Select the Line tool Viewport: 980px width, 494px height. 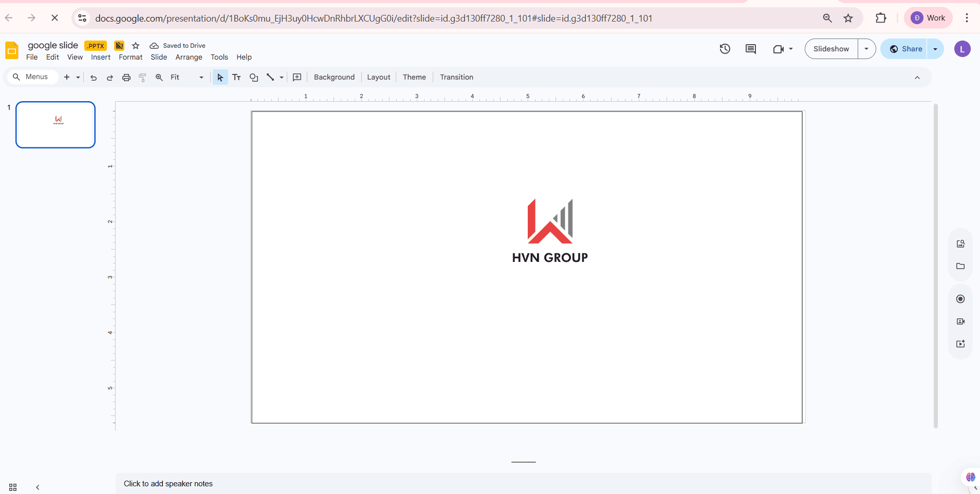pyautogui.click(x=270, y=78)
